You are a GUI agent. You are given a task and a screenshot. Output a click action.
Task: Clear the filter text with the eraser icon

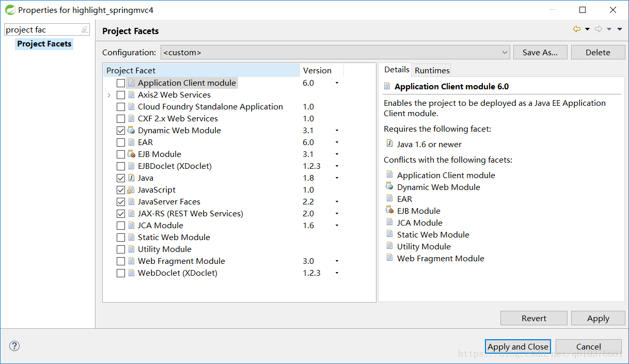pos(85,30)
